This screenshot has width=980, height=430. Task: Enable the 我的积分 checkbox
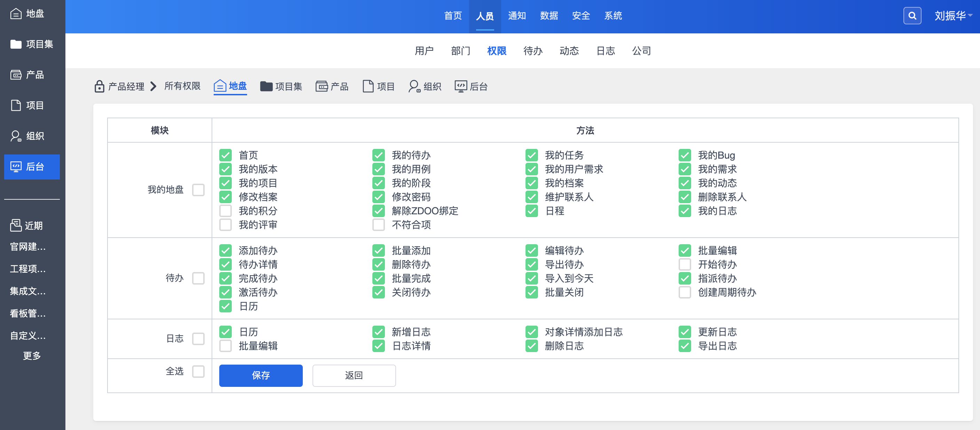click(225, 210)
